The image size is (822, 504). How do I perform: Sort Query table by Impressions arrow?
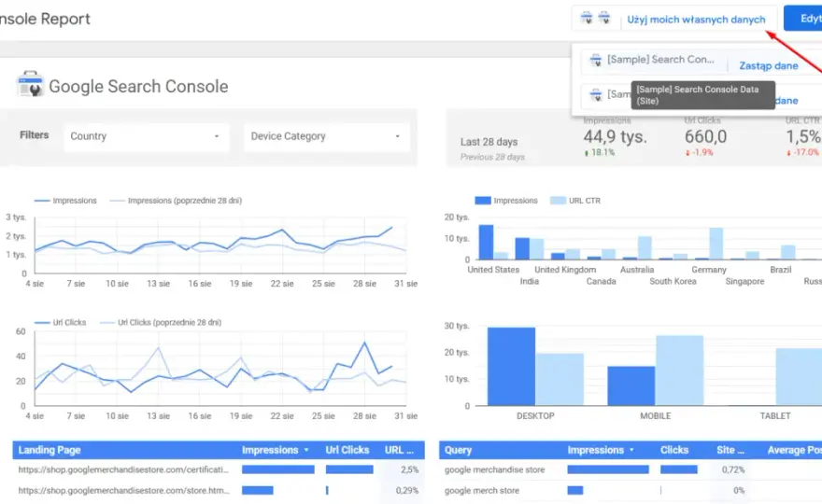click(x=631, y=450)
